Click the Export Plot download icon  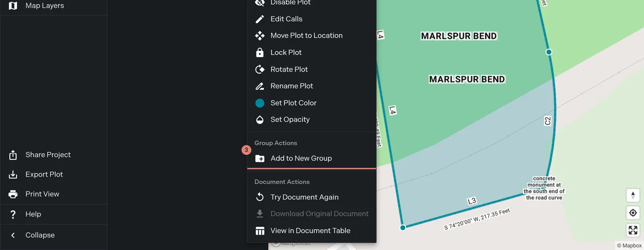[13, 175]
